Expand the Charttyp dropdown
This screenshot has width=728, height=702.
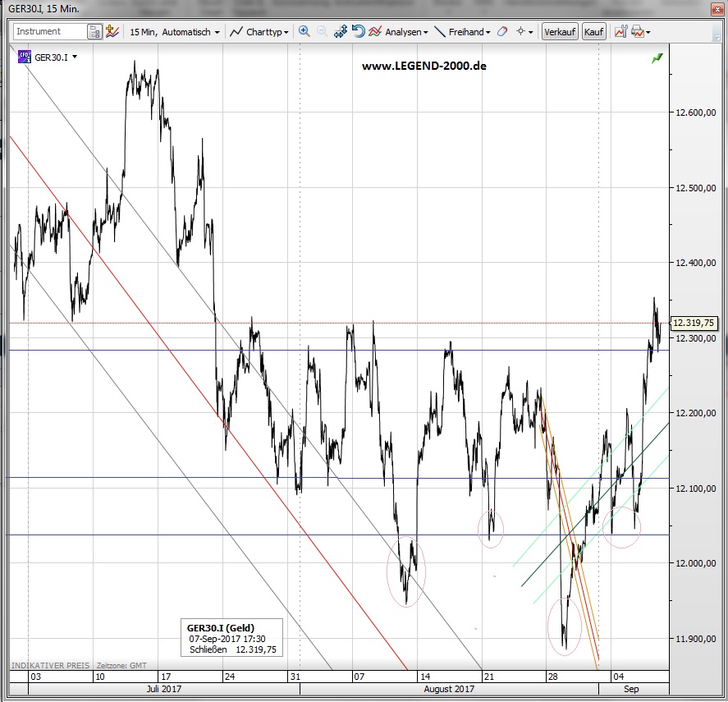pyautogui.click(x=259, y=32)
